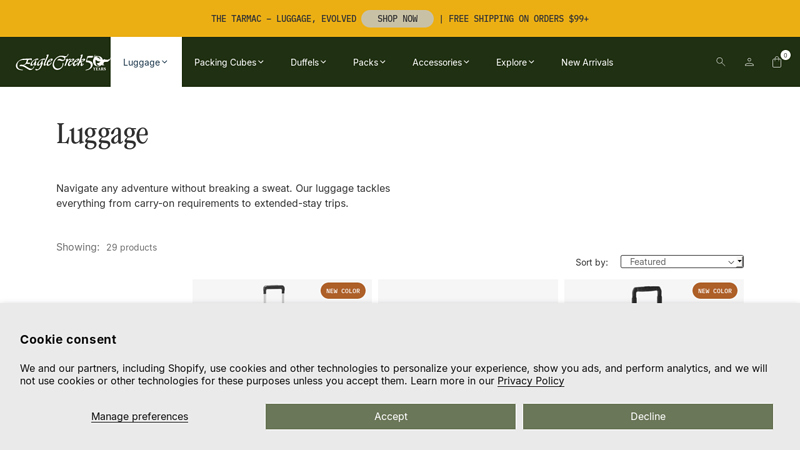This screenshot has width=800, height=450.
Task: Open the Privacy Policy link
Action: (x=530, y=381)
